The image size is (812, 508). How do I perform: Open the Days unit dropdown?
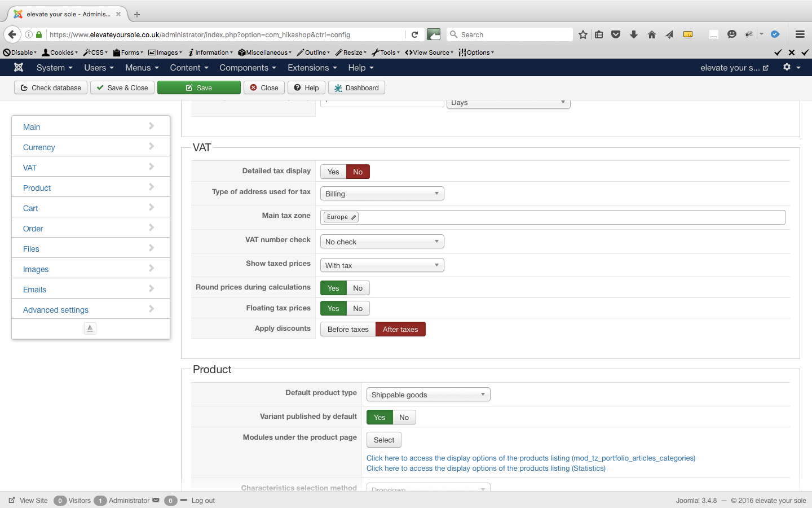tap(509, 104)
